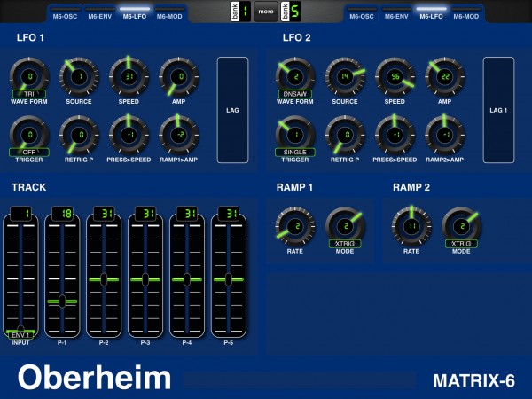Click the Oberheim logo
Screen dimensions: 532x399
pyautogui.click(x=94, y=378)
